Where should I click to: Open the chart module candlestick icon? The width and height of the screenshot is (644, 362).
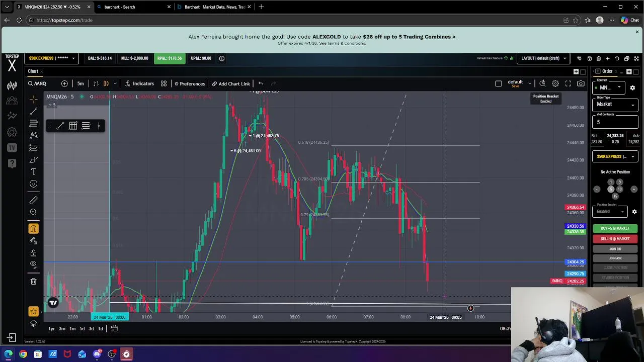pyautogui.click(x=12, y=85)
